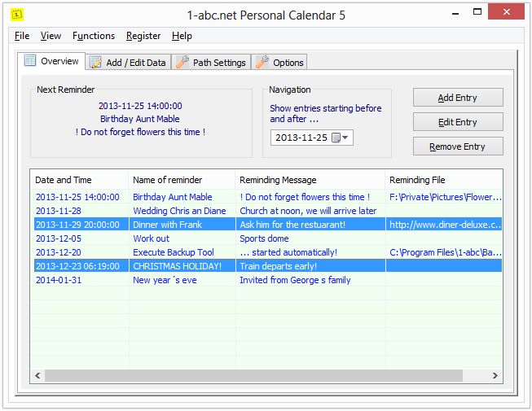Open the Functions menu
The width and height of the screenshot is (532, 411).
(x=94, y=36)
